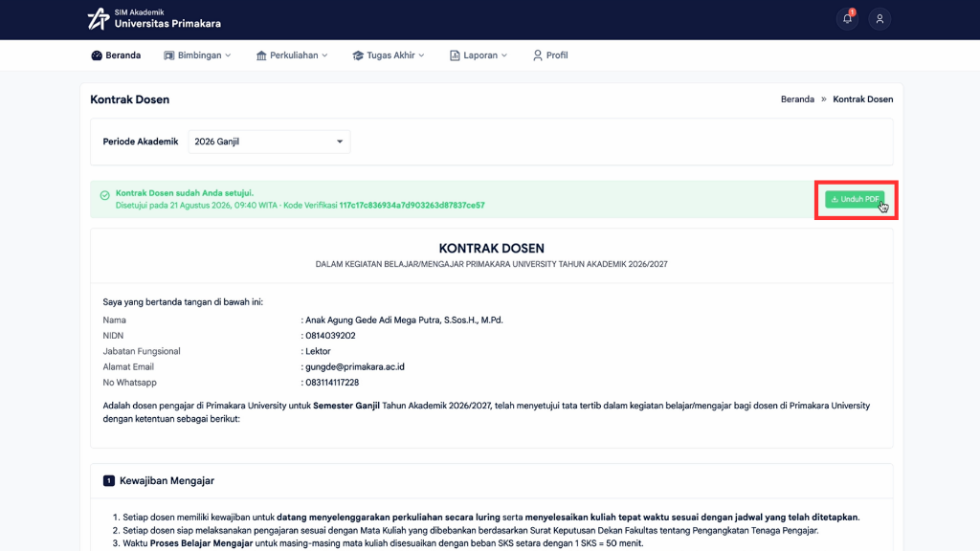Expand the Bimbingan chevron
Viewport: 980px width, 551px height.
pyautogui.click(x=228, y=55)
